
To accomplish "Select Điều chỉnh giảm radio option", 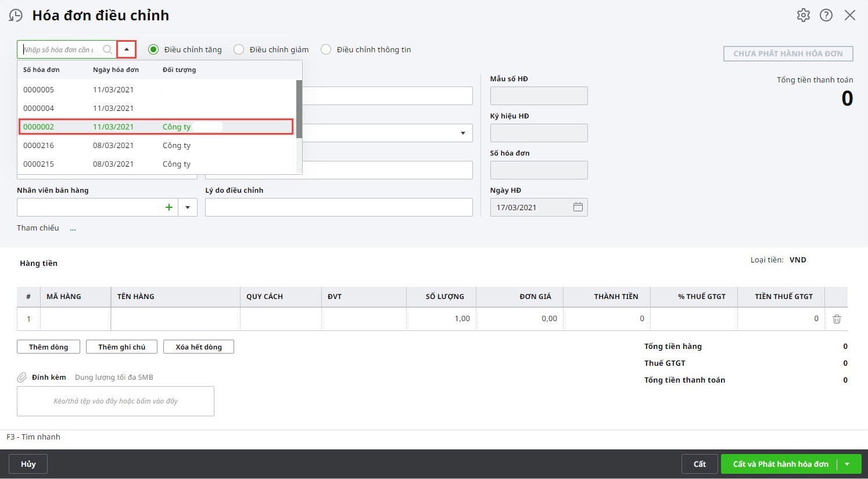I will pyautogui.click(x=239, y=49).
